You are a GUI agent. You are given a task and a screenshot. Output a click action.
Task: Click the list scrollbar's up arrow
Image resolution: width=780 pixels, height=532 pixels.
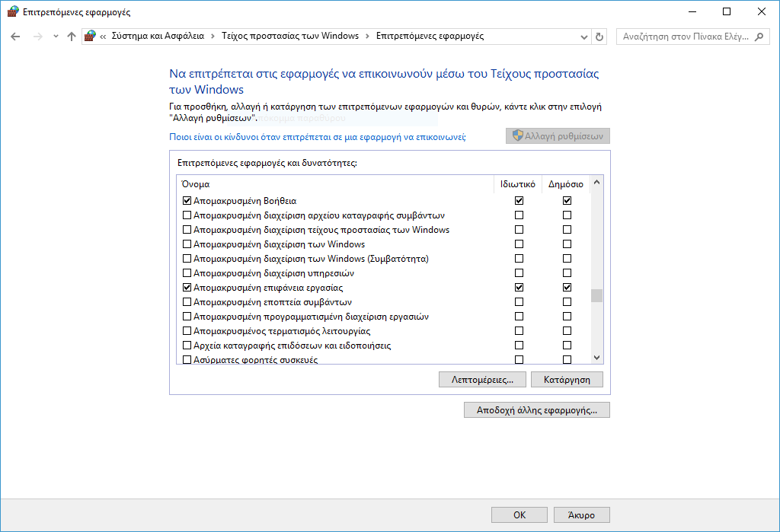click(597, 183)
